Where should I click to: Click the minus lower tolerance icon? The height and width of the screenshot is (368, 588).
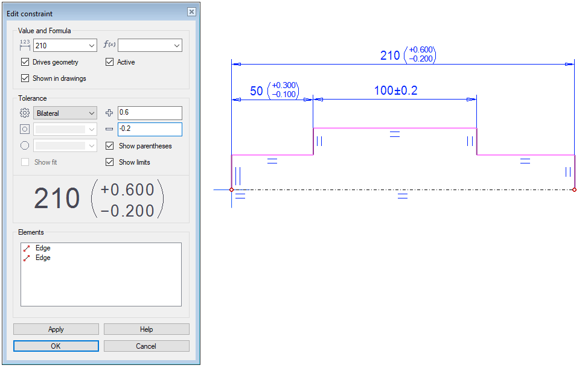pos(109,129)
